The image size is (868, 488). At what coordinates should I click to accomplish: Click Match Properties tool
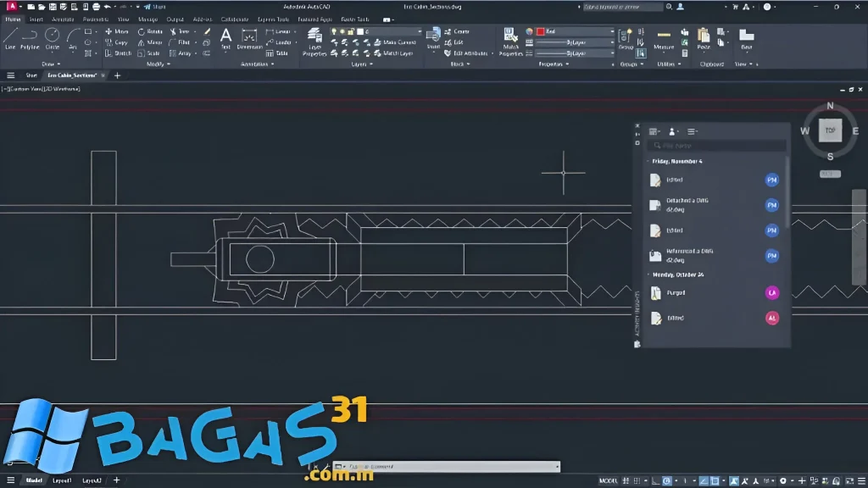[x=510, y=42]
